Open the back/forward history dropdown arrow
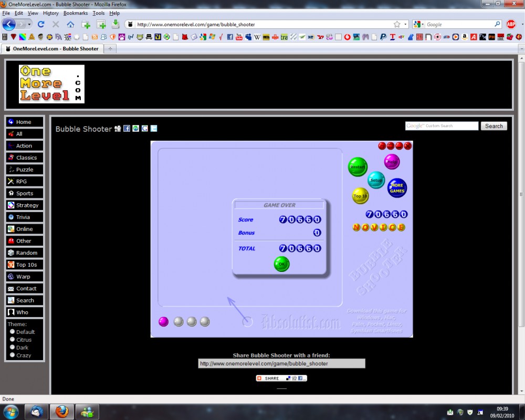 click(29, 25)
